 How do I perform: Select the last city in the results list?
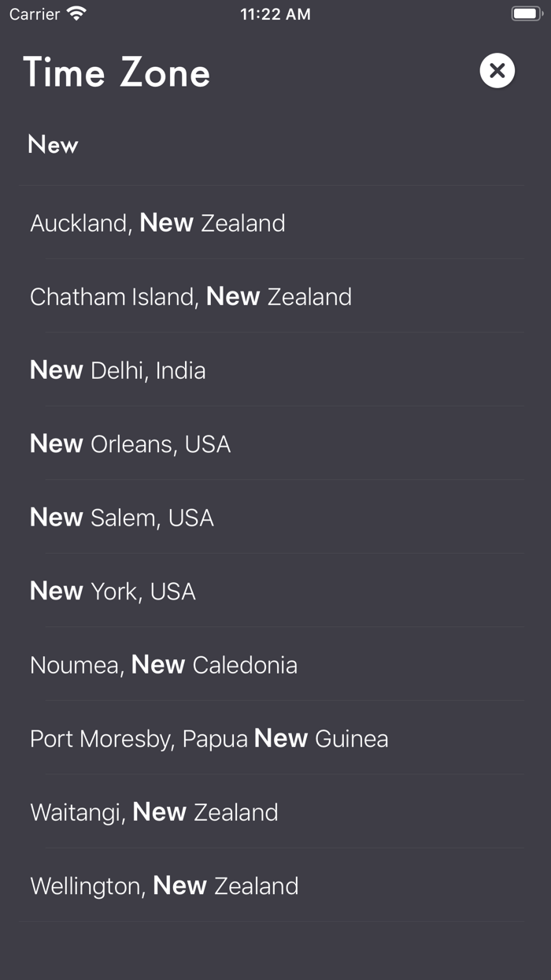[x=164, y=885]
